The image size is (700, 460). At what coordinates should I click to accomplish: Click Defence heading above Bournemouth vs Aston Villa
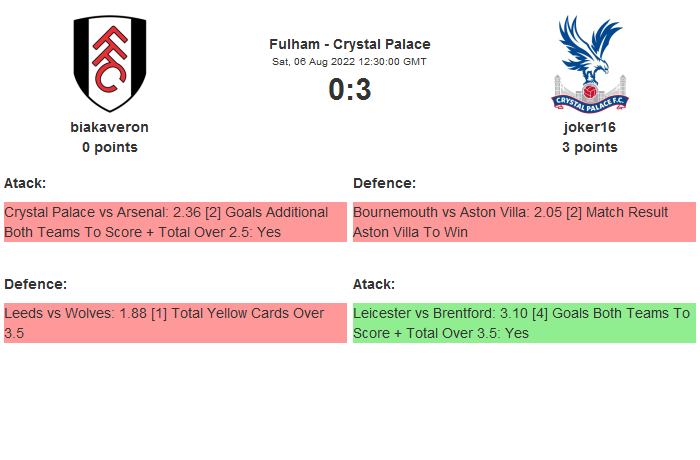click(x=385, y=183)
